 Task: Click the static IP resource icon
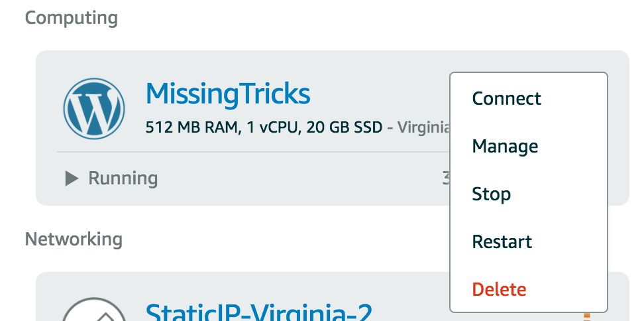point(94,309)
